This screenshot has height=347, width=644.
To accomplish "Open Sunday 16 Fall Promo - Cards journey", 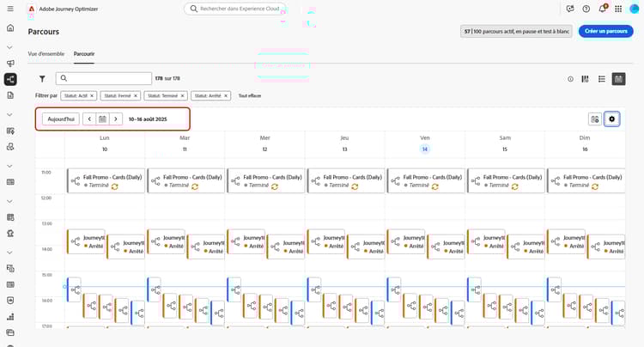I will pyautogui.click(x=586, y=180).
